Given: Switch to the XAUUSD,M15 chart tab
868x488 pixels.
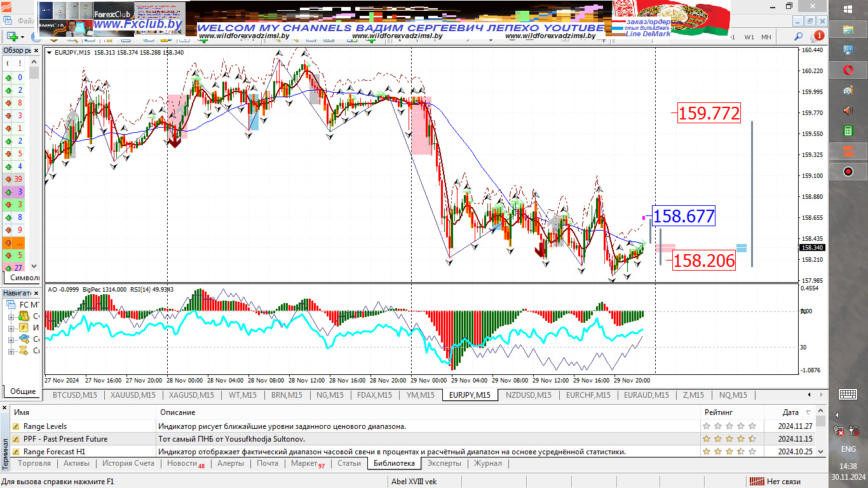Looking at the screenshot, I should pos(133,395).
